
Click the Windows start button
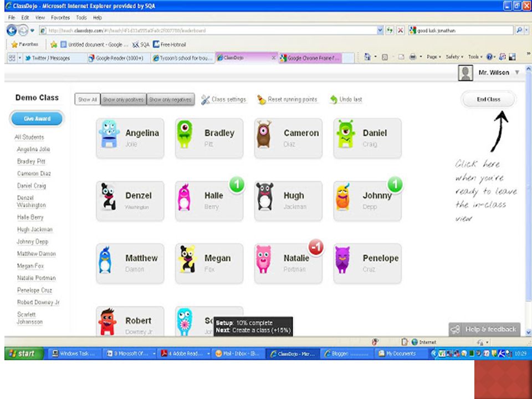tap(24, 354)
